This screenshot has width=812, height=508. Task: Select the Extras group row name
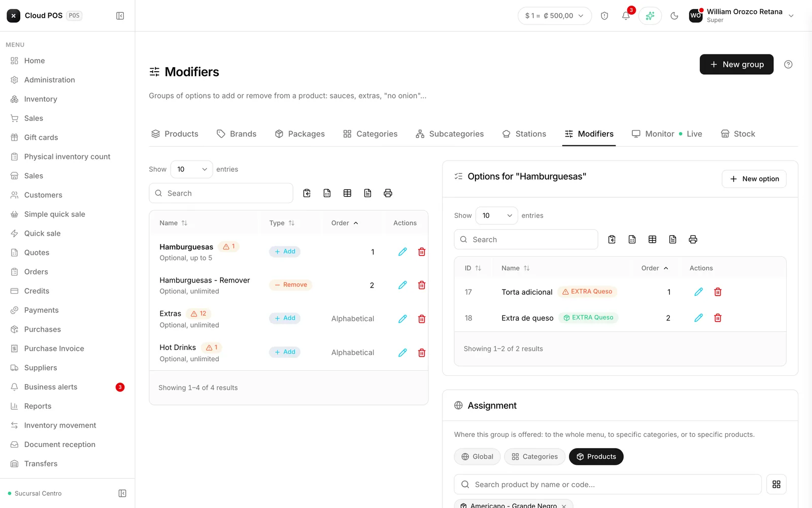(171, 313)
